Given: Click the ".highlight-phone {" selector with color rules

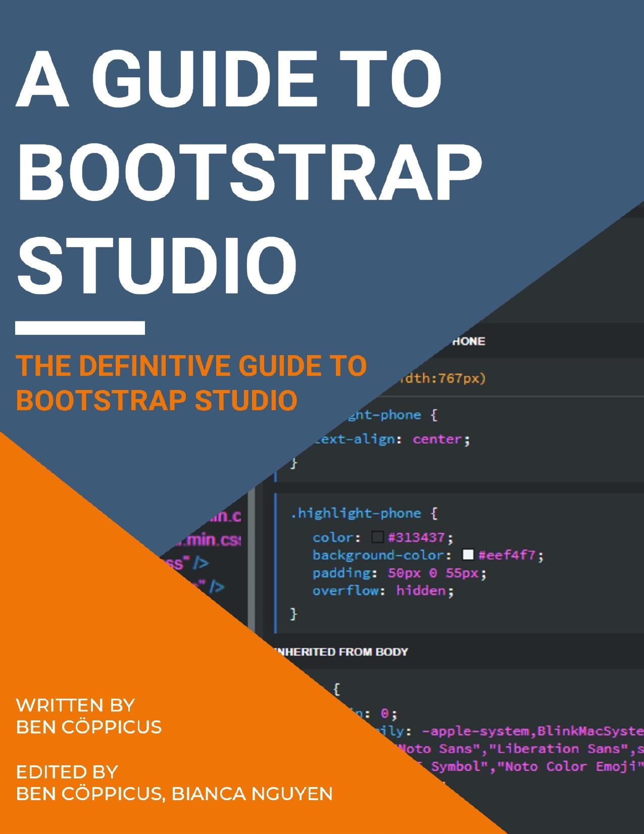Looking at the screenshot, I should point(364,513).
